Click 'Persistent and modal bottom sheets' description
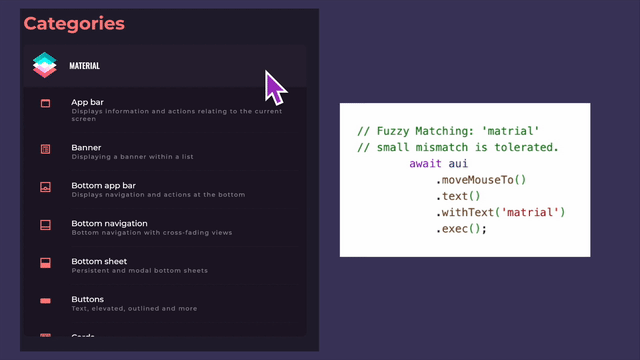 pyautogui.click(x=140, y=271)
